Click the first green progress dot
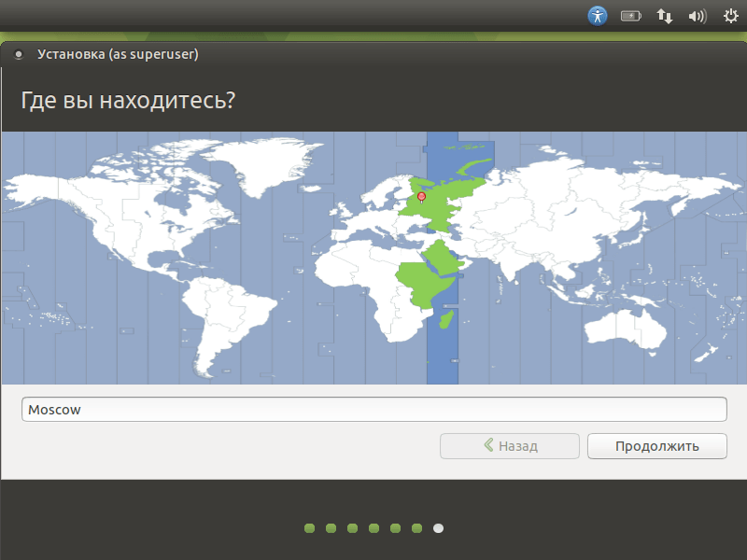Image resolution: width=747 pixels, height=560 pixels. pos(308,527)
